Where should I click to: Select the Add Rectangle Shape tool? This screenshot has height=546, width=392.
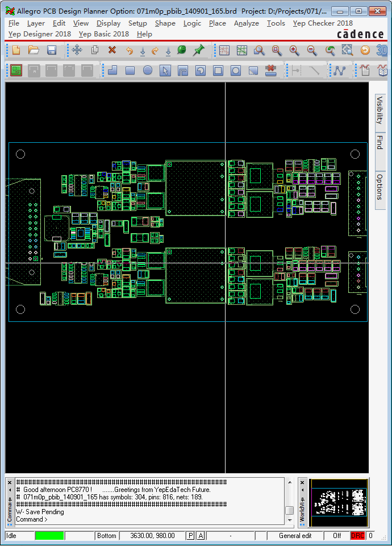pos(130,71)
